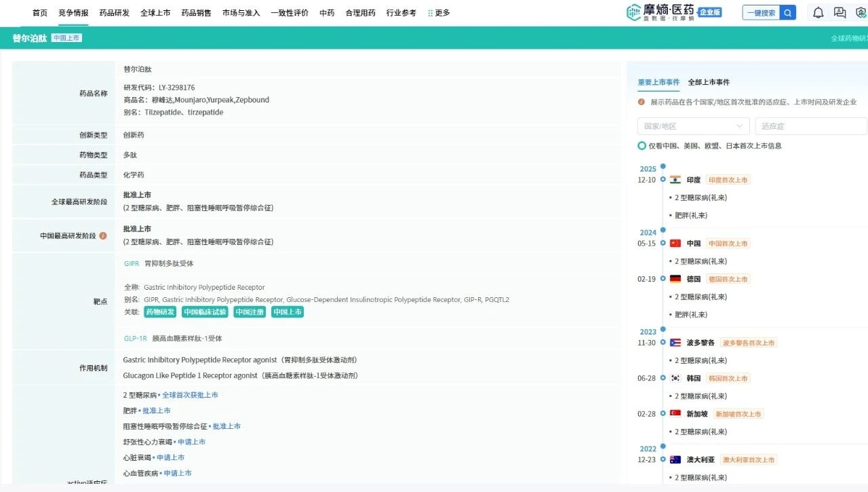Viewport: 868px width, 492px height.
Task: Click the Singapore flag icon
Action: [675, 413]
